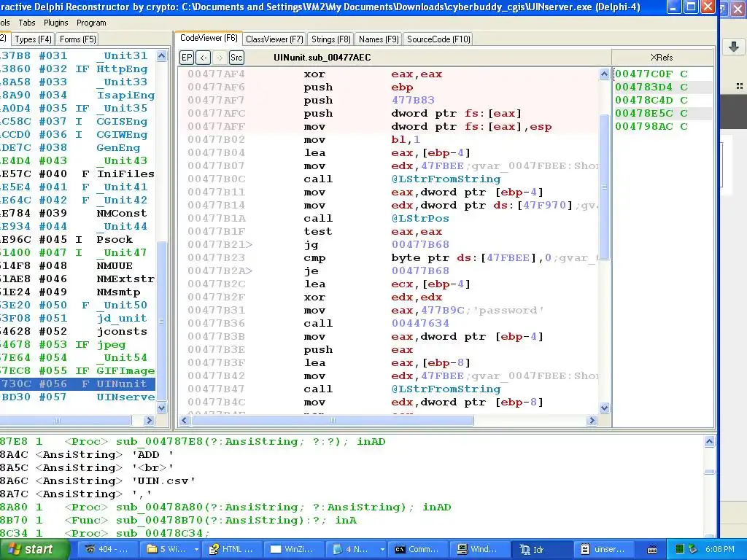Screen dimensions: 747x560
Task: Click code view horizontal scroll right arrow
Action: point(592,421)
